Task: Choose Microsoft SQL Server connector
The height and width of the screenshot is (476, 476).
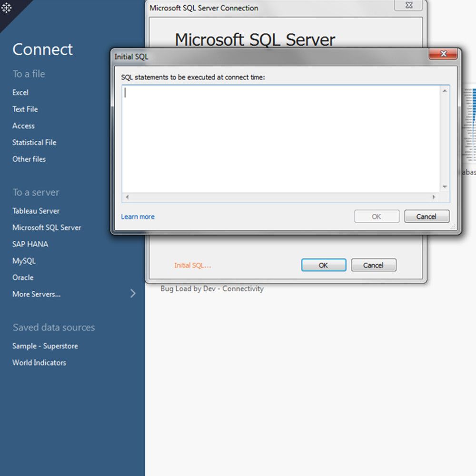Action: (47, 228)
